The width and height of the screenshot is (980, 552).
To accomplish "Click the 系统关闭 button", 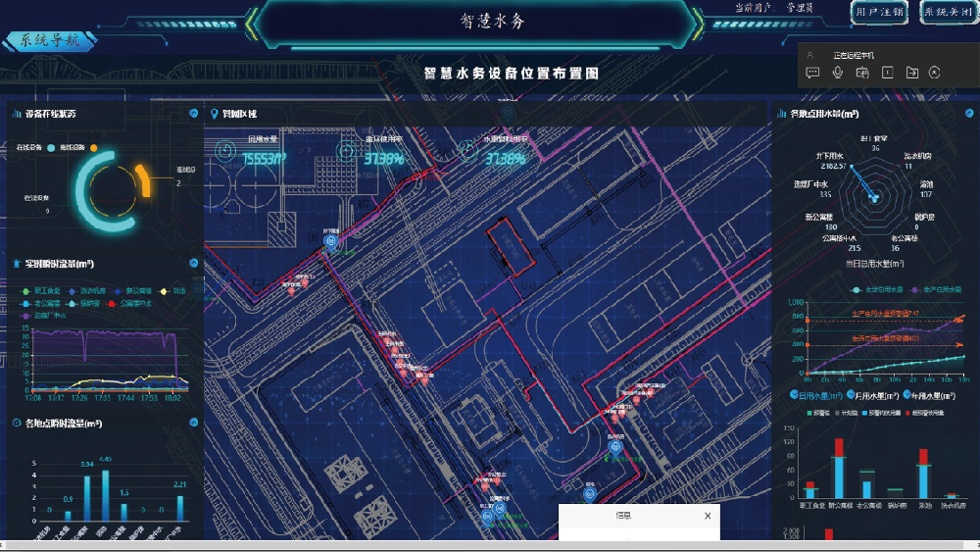I will (x=947, y=13).
